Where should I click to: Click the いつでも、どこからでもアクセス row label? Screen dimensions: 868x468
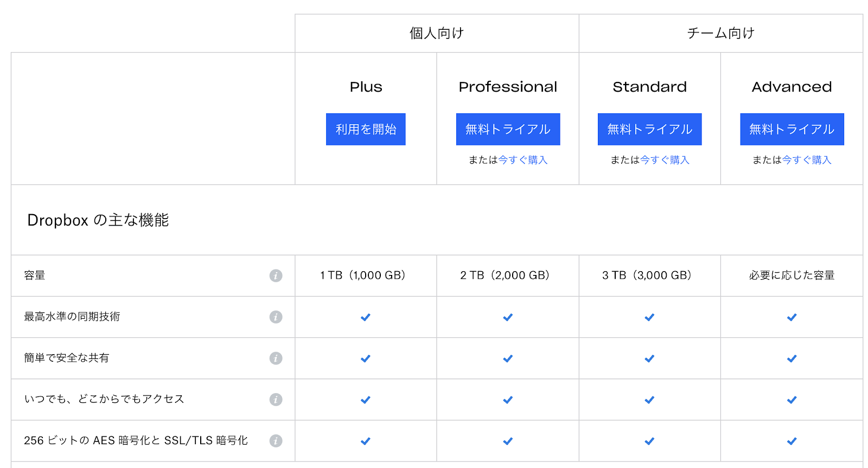coord(104,399)
